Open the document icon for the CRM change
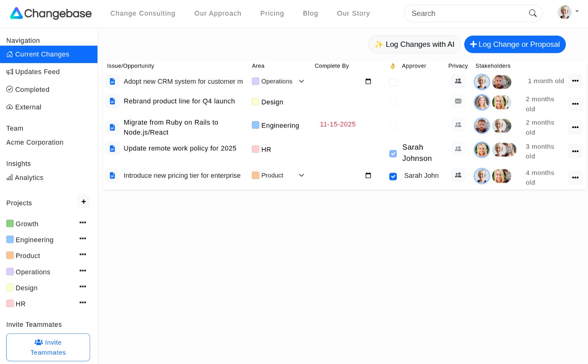The image size is (588, 364). 113,81
